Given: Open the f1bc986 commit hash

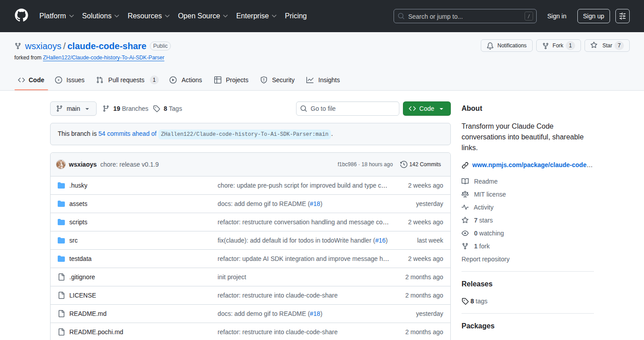Looking at the screenshot, I should (x=347, y=164).
